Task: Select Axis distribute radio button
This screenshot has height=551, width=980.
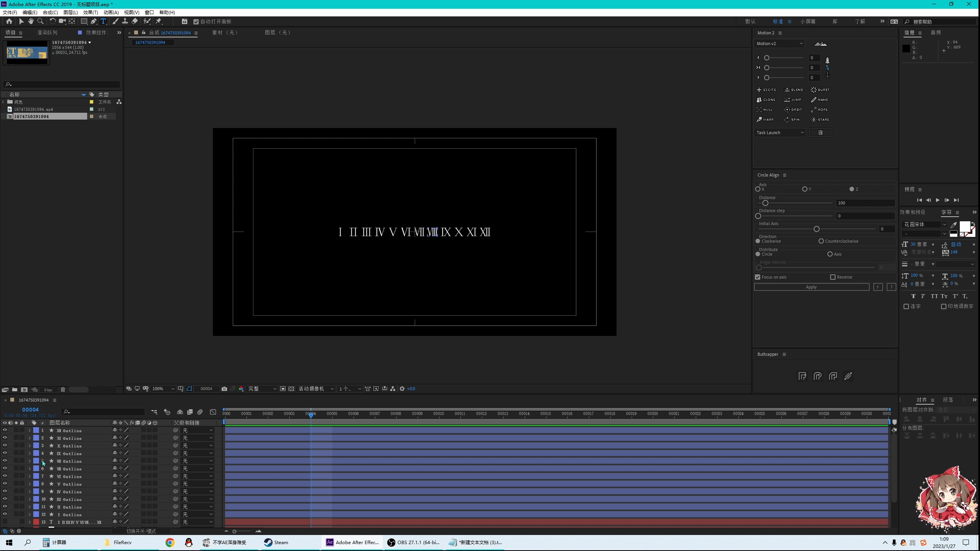Action: point(830,254)
